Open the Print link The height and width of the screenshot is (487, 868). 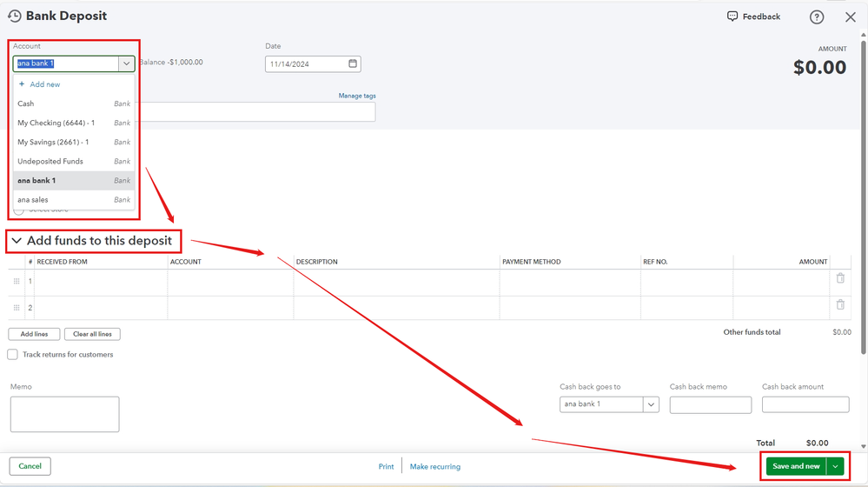387,466
